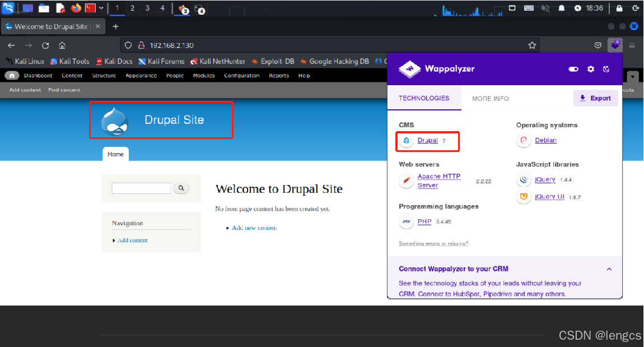
Task: Open the Configuration admin menu
Action: [241, 76]
